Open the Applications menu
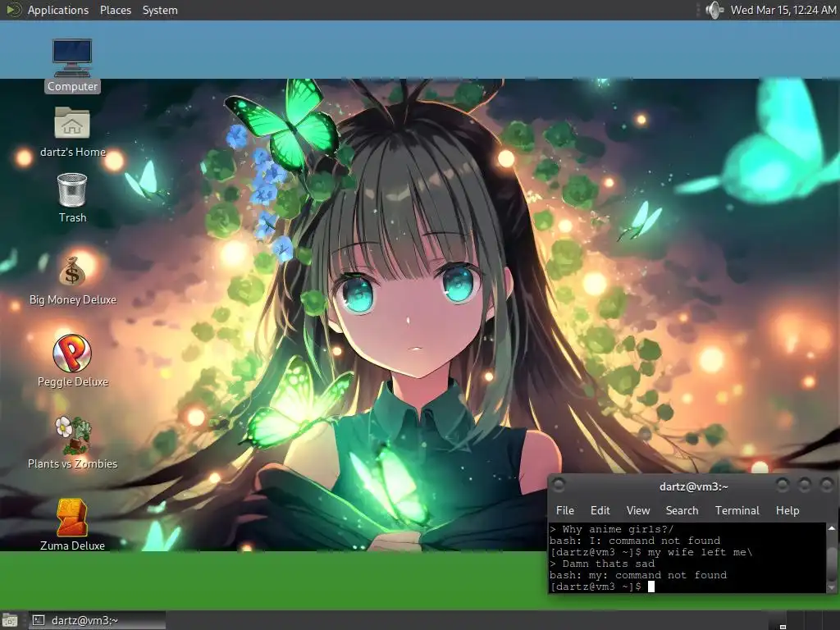 point(58,10)
